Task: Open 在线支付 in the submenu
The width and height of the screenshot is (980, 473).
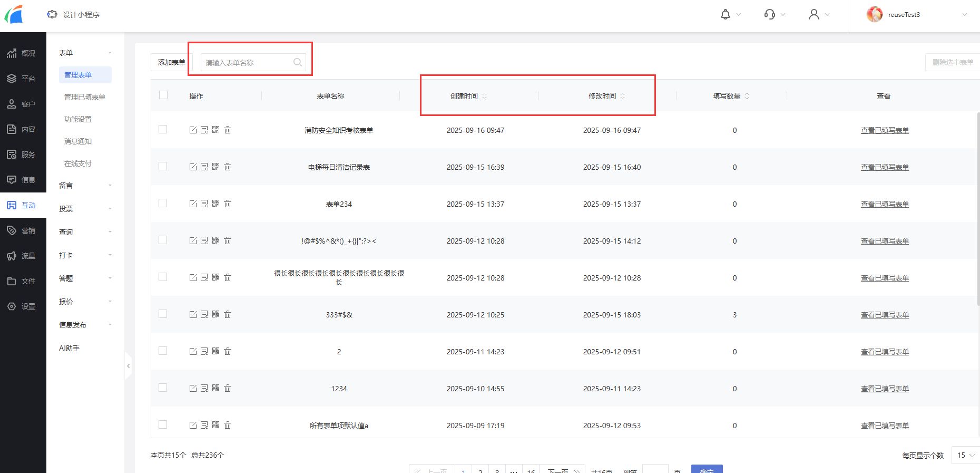Action: tap(78, 163)
